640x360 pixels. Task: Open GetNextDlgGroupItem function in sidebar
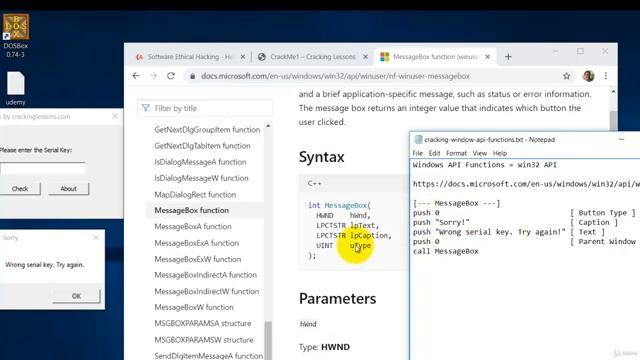[x=207, y=130]
